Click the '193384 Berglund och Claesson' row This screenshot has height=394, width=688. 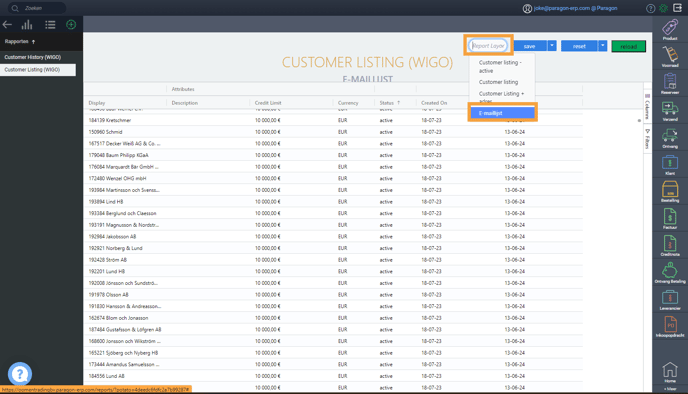(333, 213)
